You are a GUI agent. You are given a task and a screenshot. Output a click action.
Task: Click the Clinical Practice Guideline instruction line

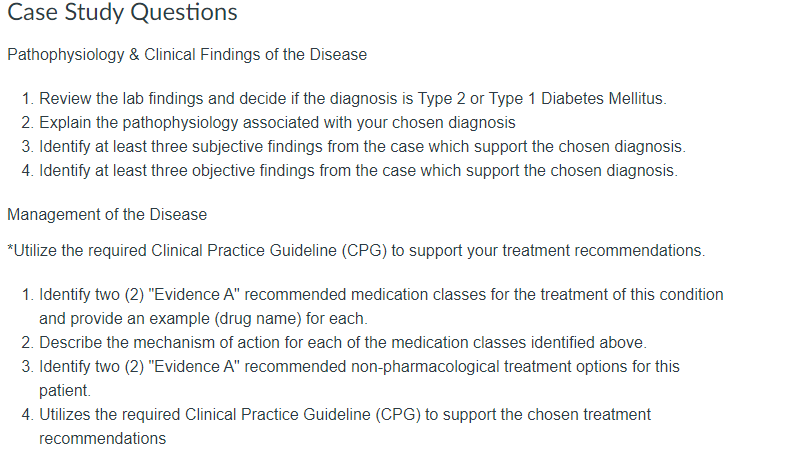[356, 250]
